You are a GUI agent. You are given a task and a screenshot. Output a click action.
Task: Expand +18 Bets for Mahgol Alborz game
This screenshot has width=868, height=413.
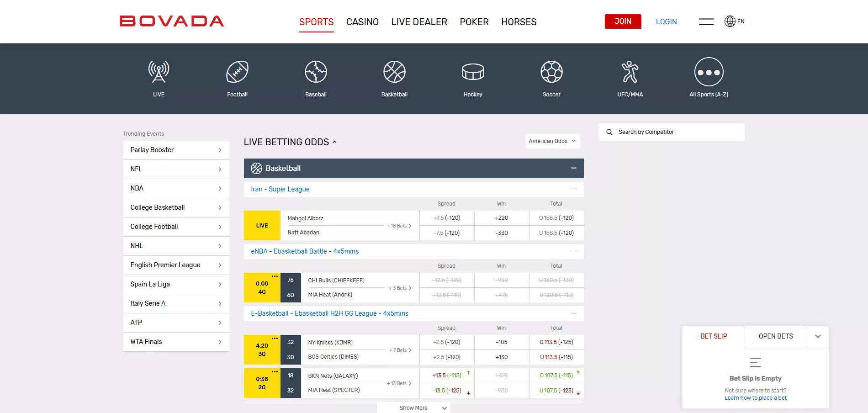tap(399, 226)
